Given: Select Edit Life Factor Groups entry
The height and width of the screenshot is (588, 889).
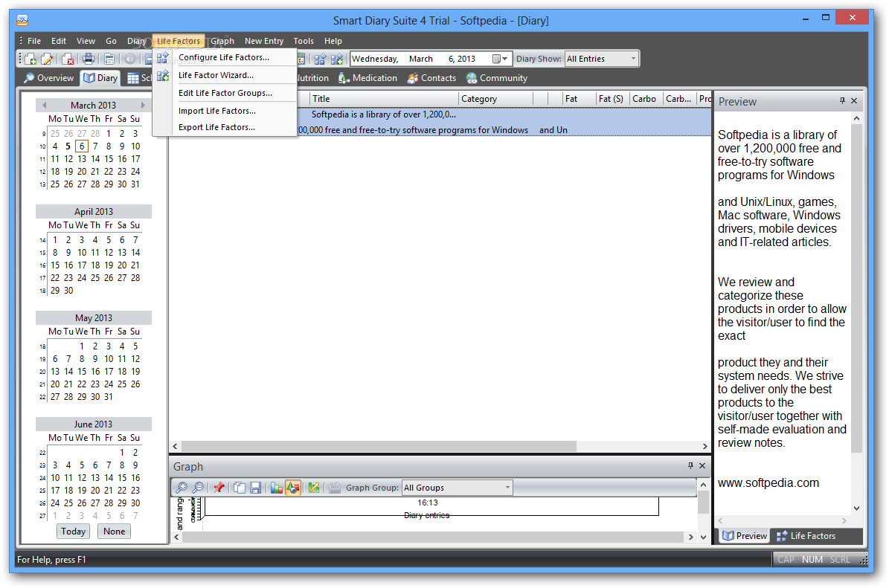Looking at the screenshot, I should (x=225, y=93).
